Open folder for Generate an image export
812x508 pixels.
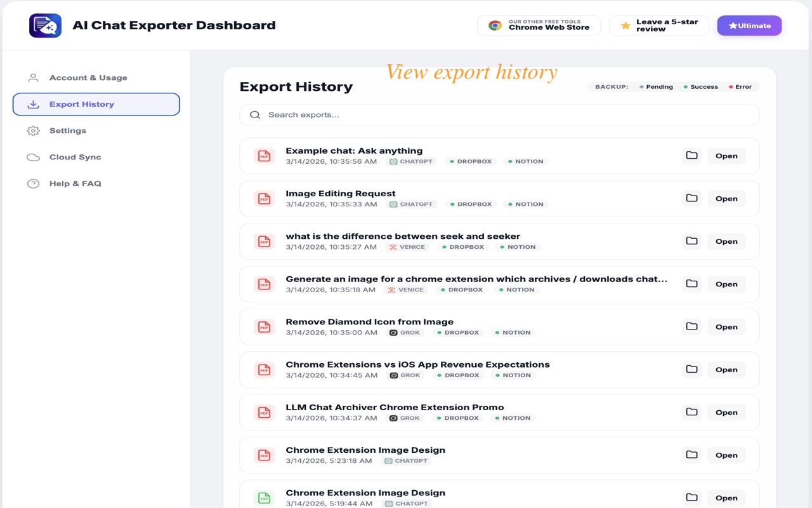click(x=692, y=284)
